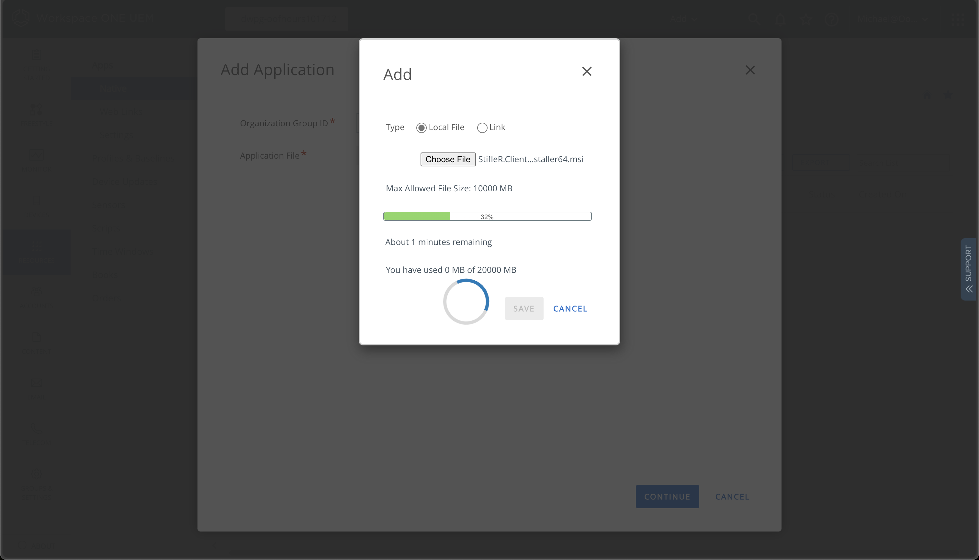Open the Email management section
The height and width of the screenshot is (560, 979).
coord(37,388)
